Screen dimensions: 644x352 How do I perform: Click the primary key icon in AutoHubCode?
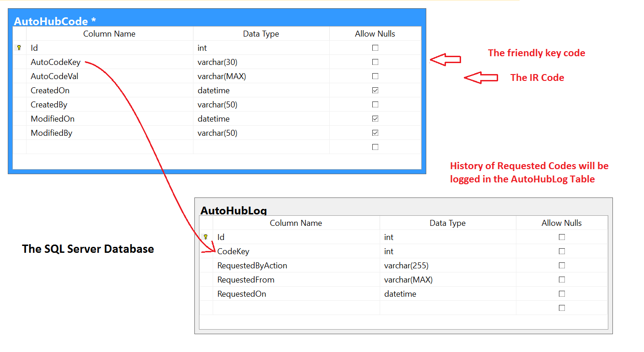click(19, 48)
